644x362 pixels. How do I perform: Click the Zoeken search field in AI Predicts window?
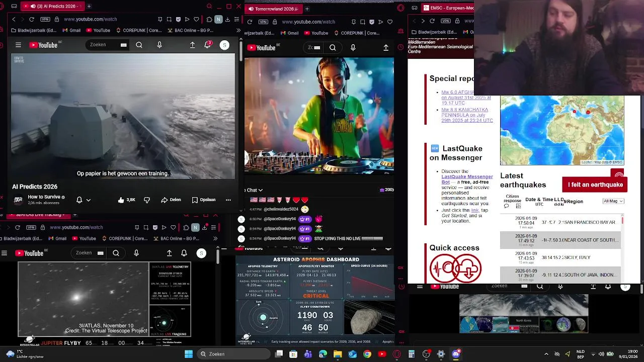tap(107, 45)
